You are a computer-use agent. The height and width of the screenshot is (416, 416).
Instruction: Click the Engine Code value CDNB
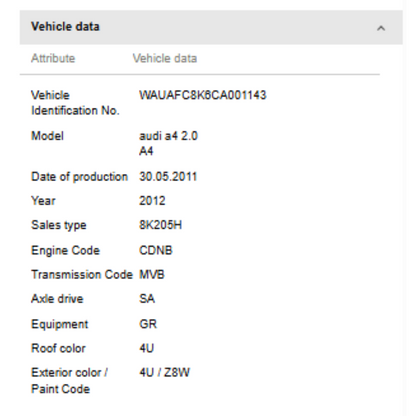point(156,250)
